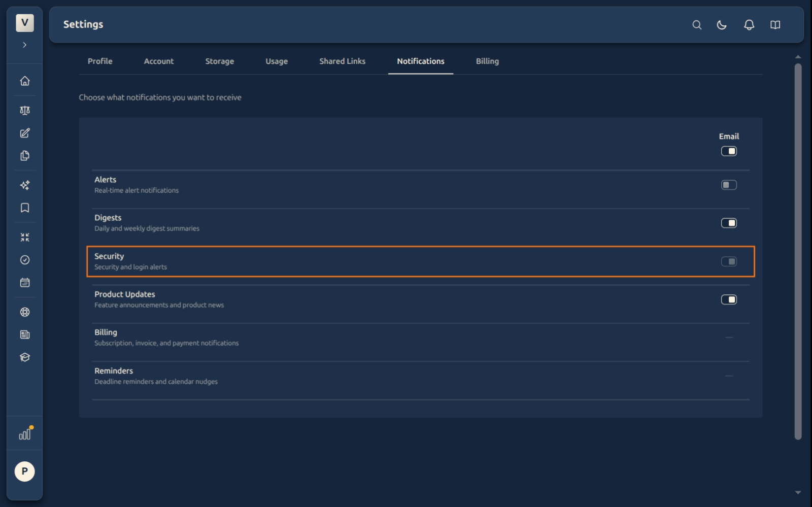Click the collapse arrows sidebar icon
The image size is (812, 507).
24,237
